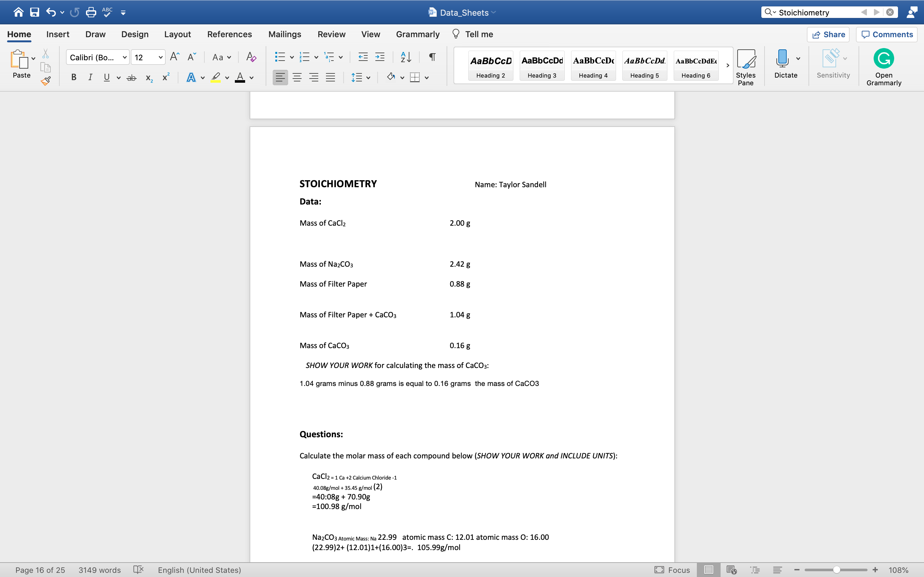Click the Comments button
The width and height of the screenshot is (924, 577).
tap(886, 34)
